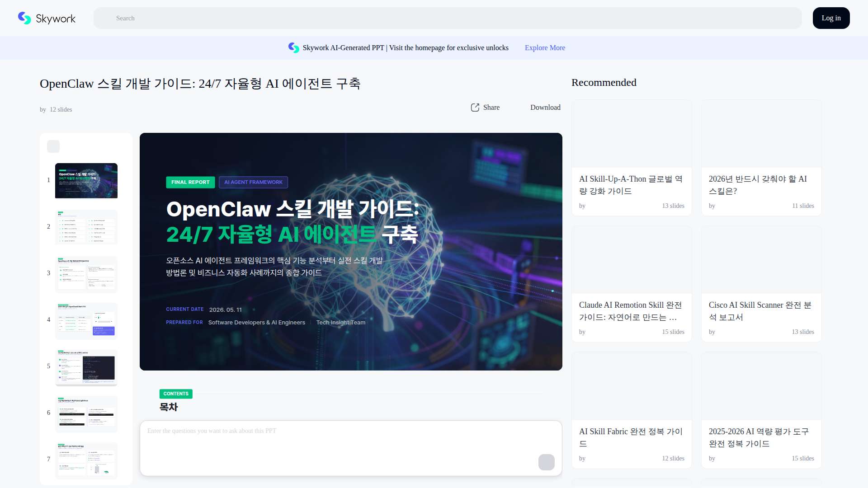The height and width of the screenshot is (488, 868).
Task: Click the PPT question input box
Action: pyautogui.click(x=351, y=448)
